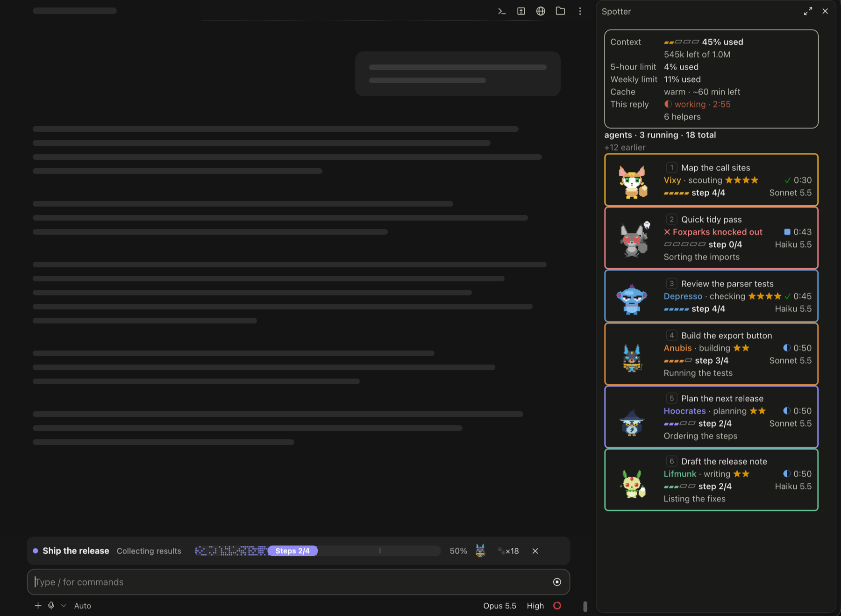Click the plus attach button
The width and height of the screenshot is (841, 616).
38,606
